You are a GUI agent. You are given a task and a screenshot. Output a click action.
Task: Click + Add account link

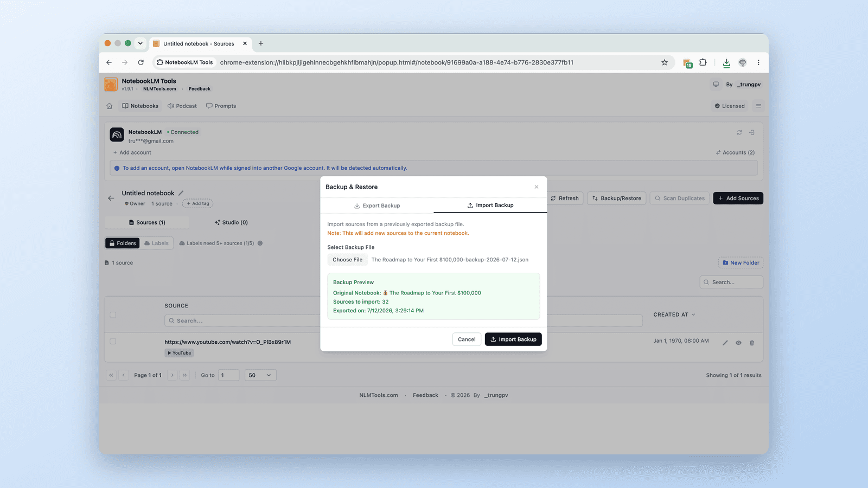click(132, 153)
